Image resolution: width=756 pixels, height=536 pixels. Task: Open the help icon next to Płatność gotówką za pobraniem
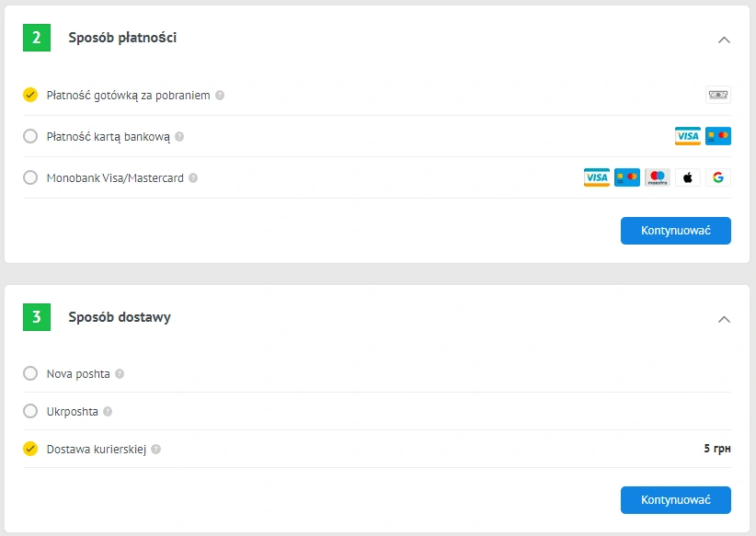[x=220, y=94]
